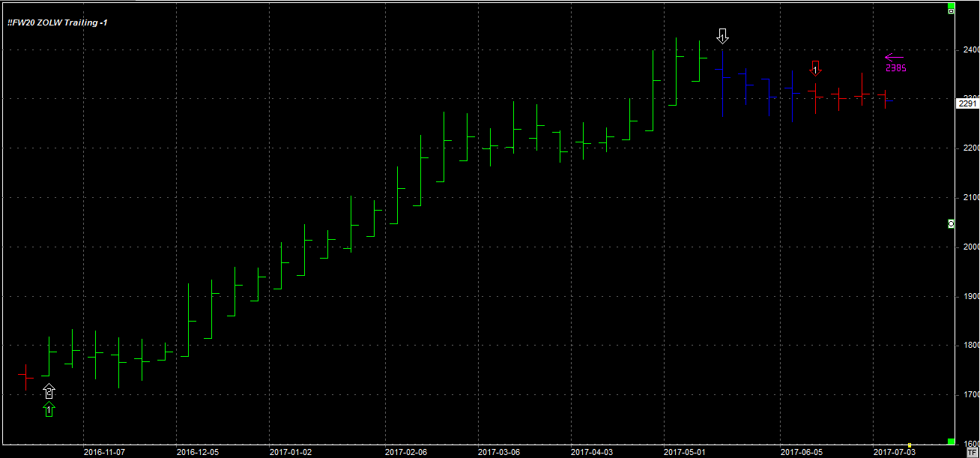
Task: Click the 2017-02-06 date label
Action: [x=405, y=452]
